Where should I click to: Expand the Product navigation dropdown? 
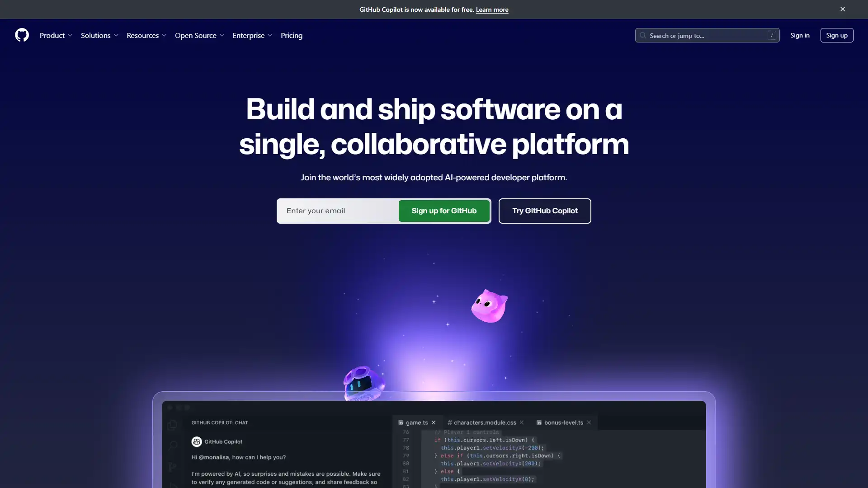coord(56,35)
